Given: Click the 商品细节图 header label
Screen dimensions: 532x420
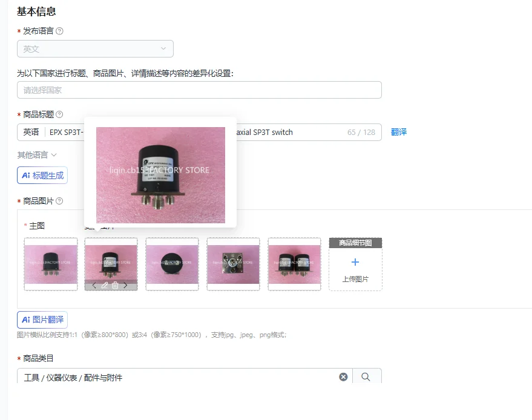Looking at the screenshot, I should 355,243.
